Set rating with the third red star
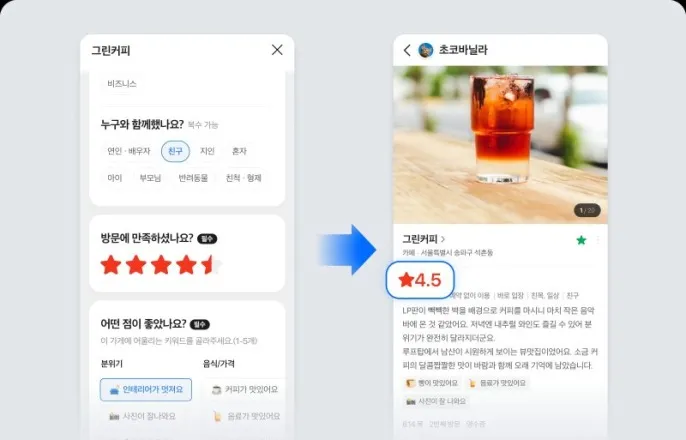 point(161,265)
